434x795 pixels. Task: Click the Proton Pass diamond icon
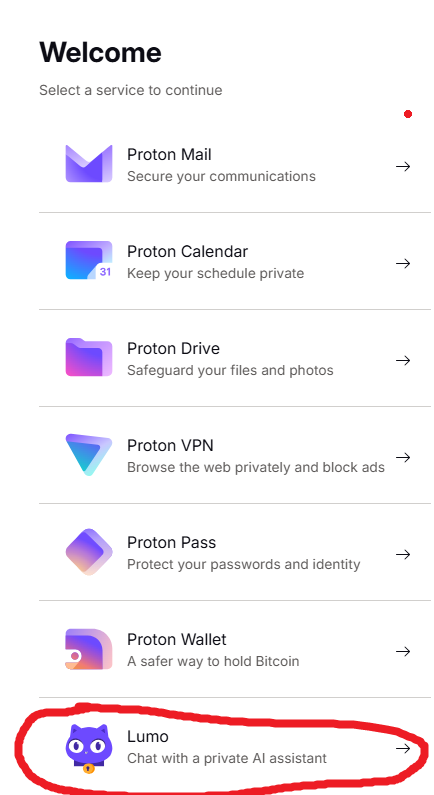[x=89, y=552]
